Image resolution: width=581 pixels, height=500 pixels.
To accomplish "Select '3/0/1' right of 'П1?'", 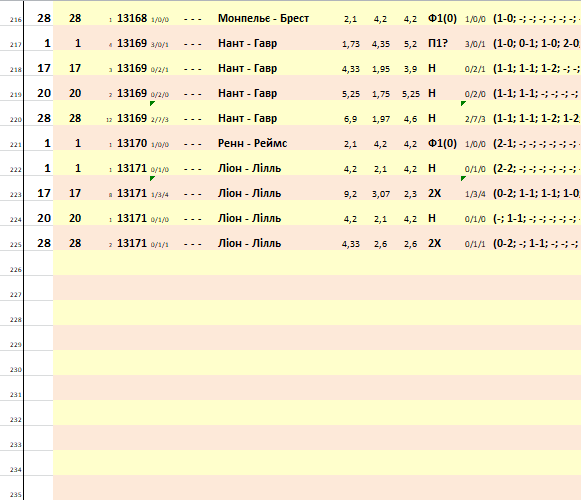I will 475,44.
